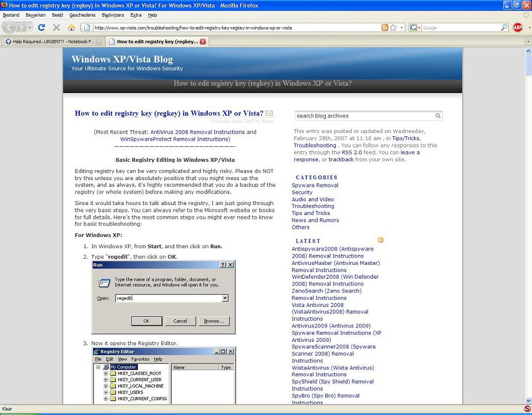Open the Beeld menu

tap(57, 15)
